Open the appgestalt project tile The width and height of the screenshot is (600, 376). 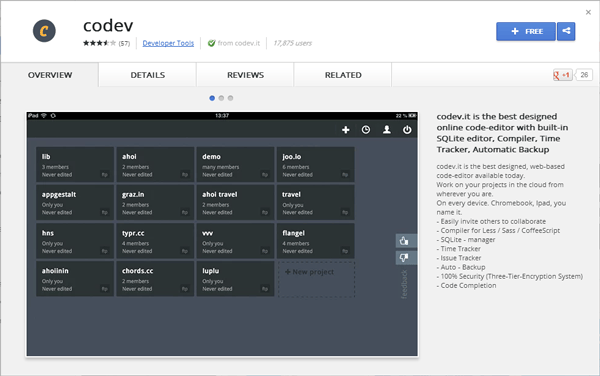point(75,202)
